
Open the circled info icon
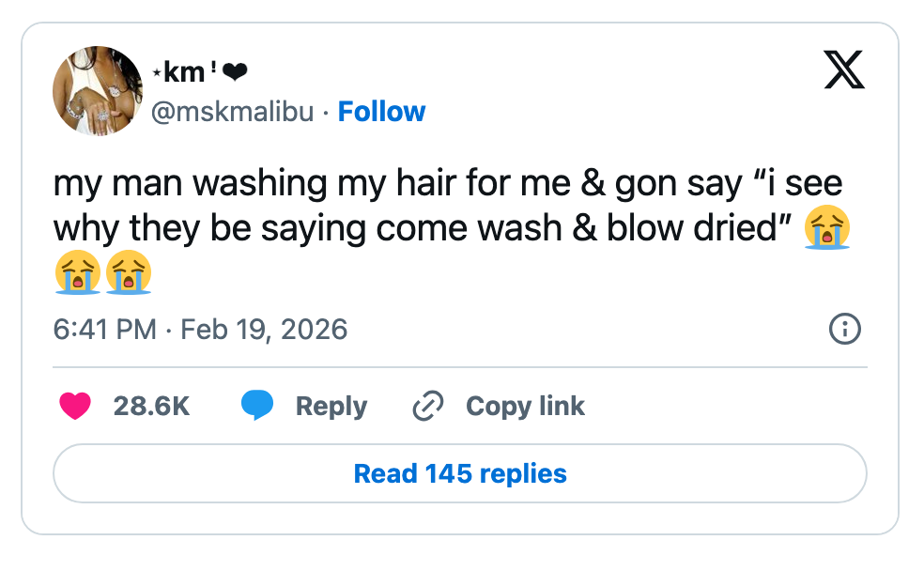click(x=845, y=330)
